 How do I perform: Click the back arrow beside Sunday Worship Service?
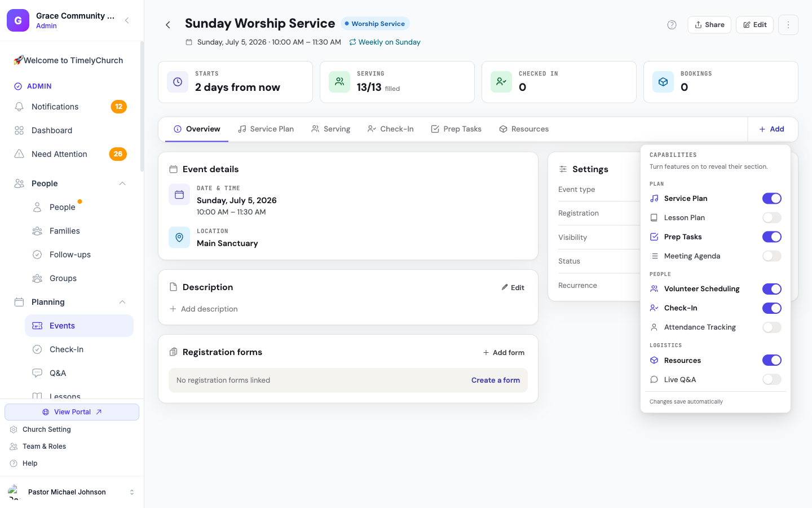coord(167,25)
